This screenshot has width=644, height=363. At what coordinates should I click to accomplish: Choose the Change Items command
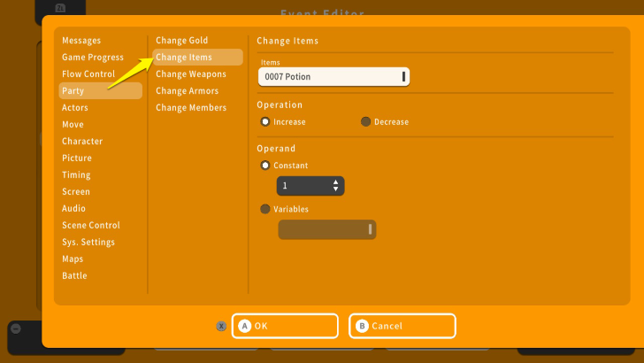197,58
